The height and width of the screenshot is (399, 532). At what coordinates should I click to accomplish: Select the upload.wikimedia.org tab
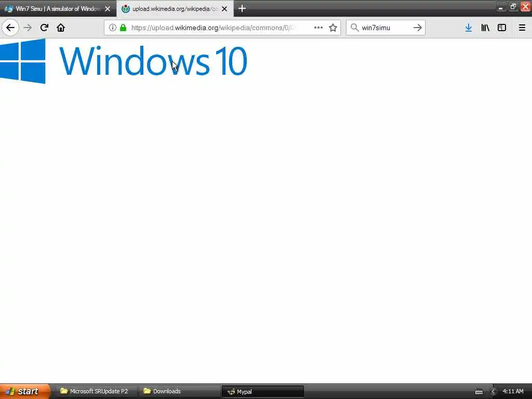(175, 9)
